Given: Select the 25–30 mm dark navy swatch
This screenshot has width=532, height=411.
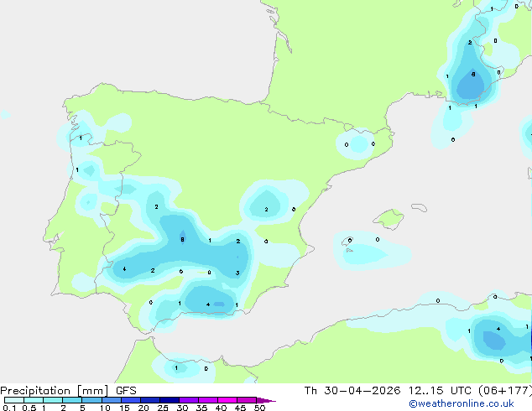Looking at the screenshot, I should tap(169, 400).
